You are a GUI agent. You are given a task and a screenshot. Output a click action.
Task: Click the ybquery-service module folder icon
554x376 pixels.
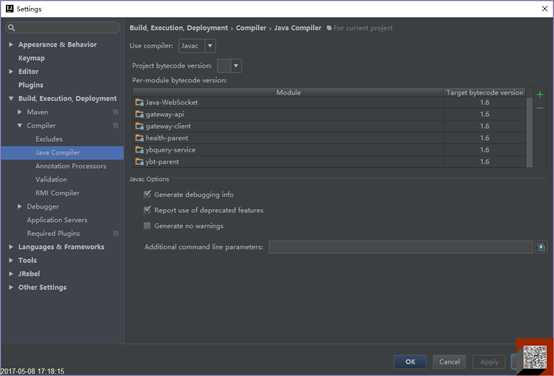tap(140, 150)
